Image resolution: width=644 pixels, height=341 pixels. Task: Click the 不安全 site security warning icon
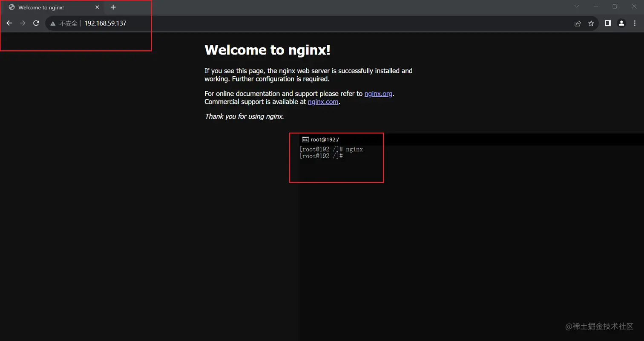[x=53, y=23]
